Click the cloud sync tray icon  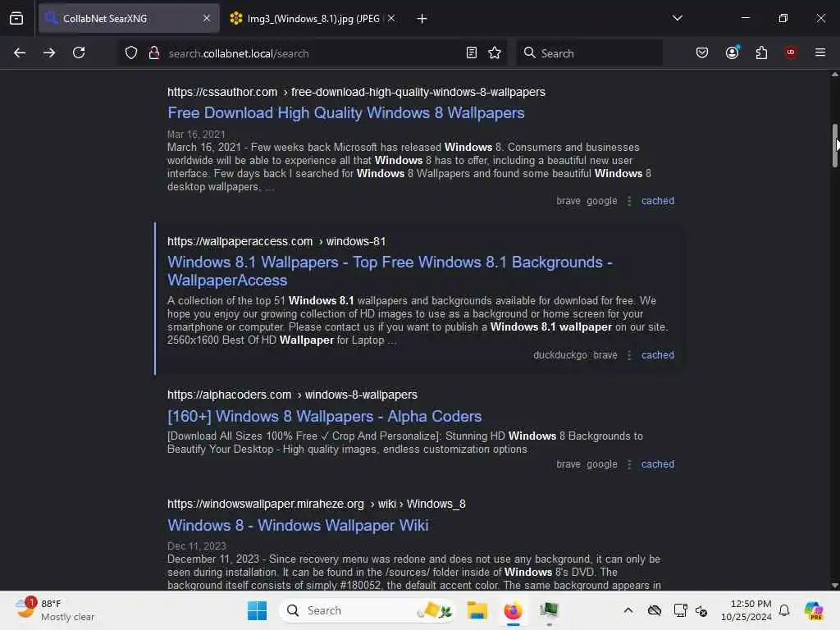coord(654,610)
